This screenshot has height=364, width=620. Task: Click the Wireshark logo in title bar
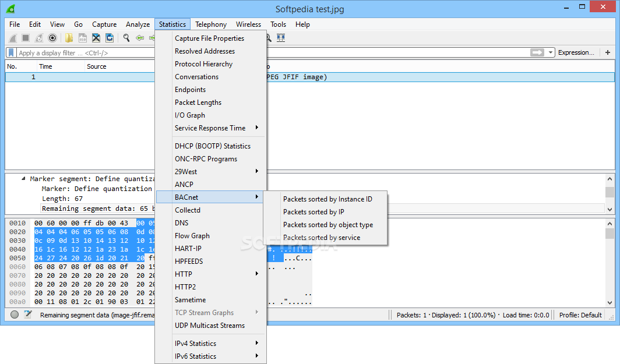tap(10, 8)
